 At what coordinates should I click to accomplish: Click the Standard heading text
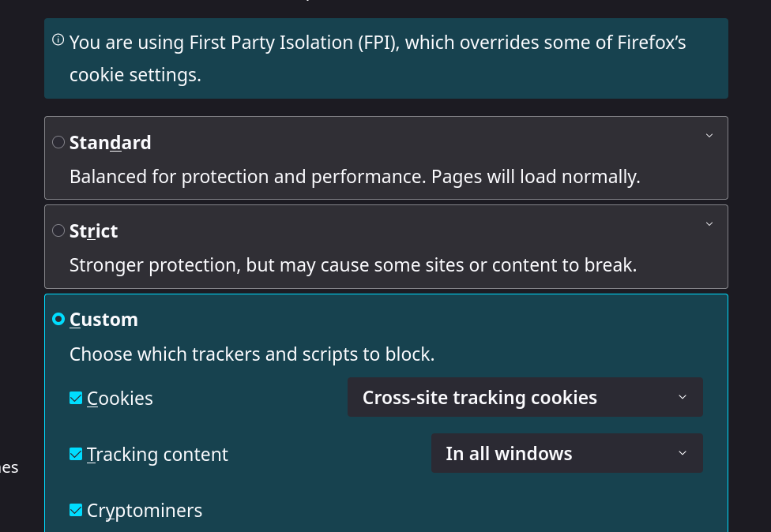110,142
